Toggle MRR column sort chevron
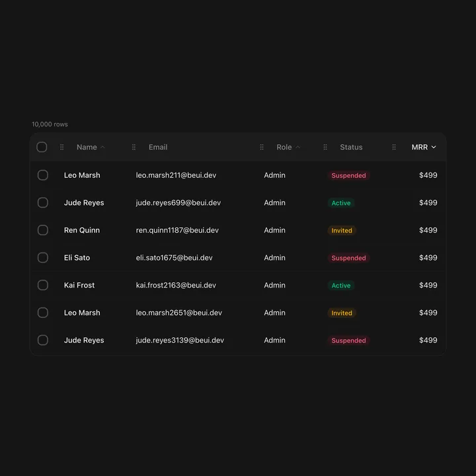476x476 pixels. pos(434,147)
